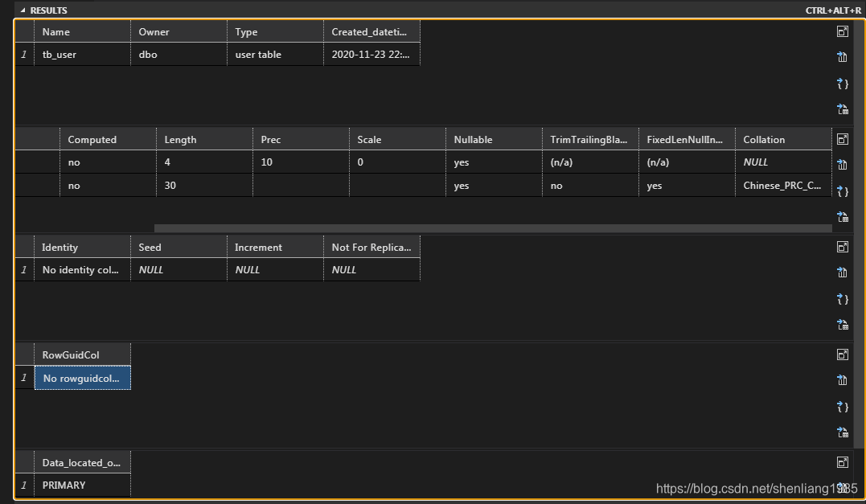This screenshot has width=866, height=504.
Task: Select the NULL cell under Not For Replica...
Action: tap(371, 269)
